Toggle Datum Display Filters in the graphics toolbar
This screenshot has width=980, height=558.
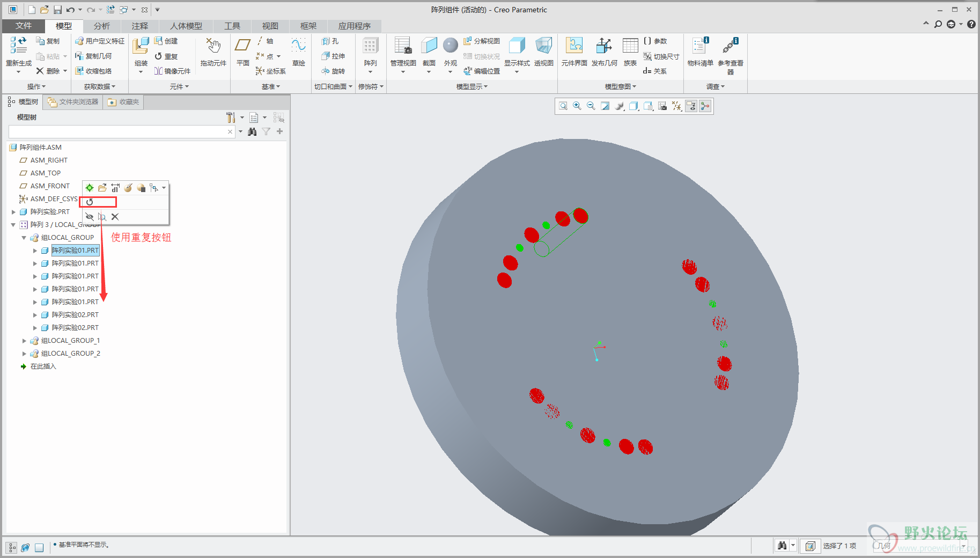coord(677,106)
